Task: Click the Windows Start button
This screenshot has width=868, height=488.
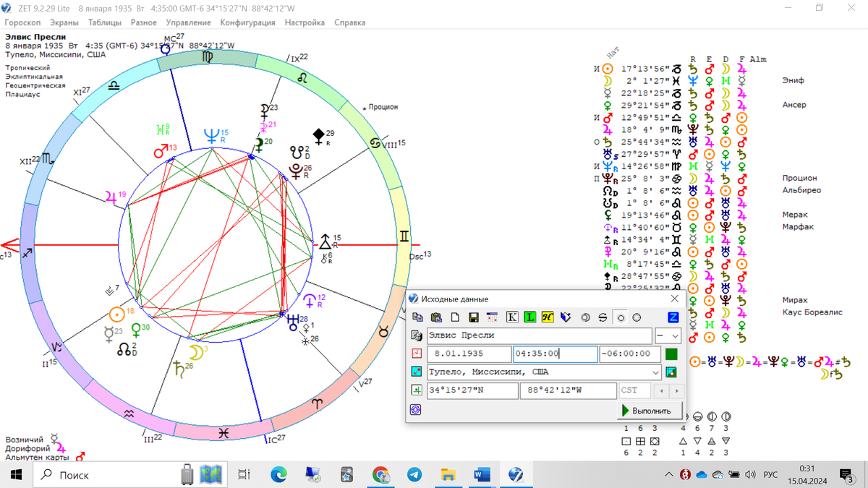Action: (16, 474)
